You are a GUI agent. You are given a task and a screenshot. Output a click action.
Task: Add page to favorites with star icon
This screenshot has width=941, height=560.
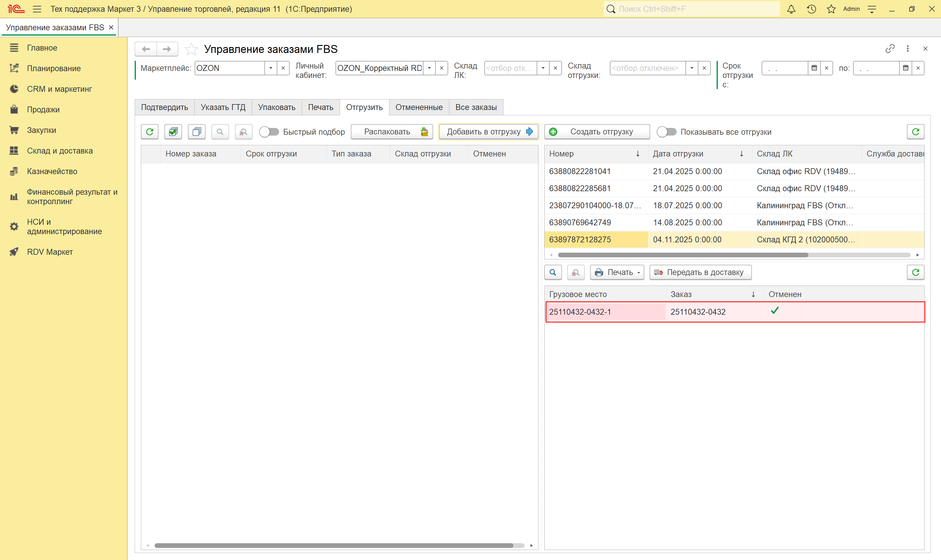191,49
